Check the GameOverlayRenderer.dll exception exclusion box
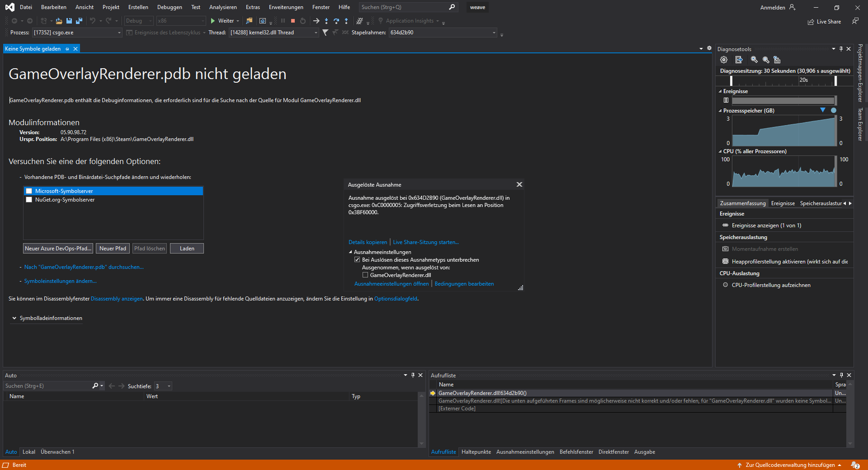Viewport: 868px width, 470px height. tap(365, 275)
